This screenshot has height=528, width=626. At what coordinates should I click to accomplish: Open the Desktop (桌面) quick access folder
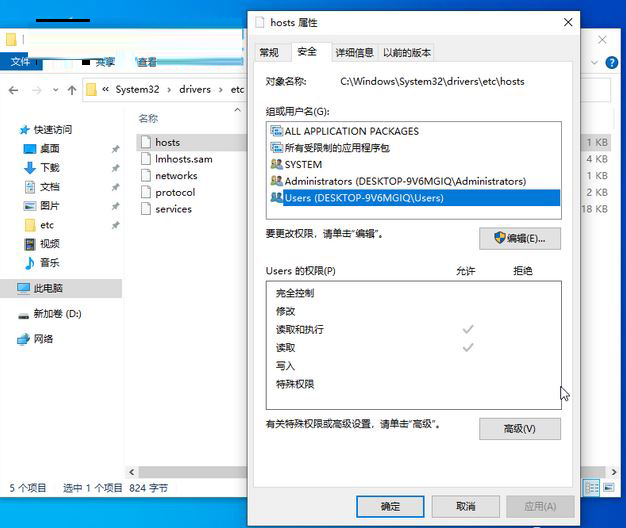point(49,148)
